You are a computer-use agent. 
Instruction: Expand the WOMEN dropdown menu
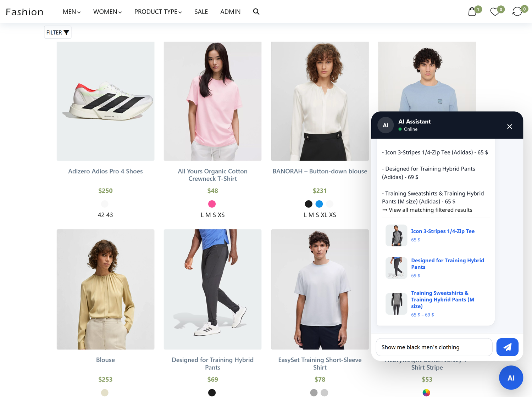[107, 12]
